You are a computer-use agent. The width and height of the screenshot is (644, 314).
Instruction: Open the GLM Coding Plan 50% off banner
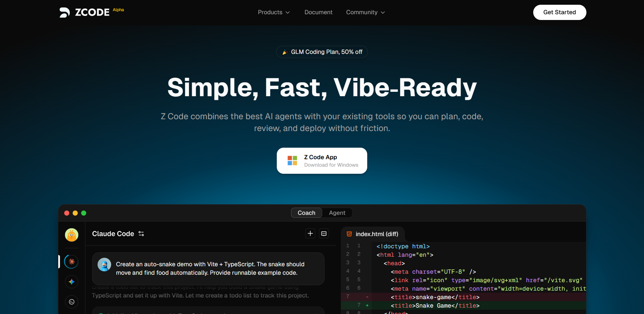pos(322,52)
